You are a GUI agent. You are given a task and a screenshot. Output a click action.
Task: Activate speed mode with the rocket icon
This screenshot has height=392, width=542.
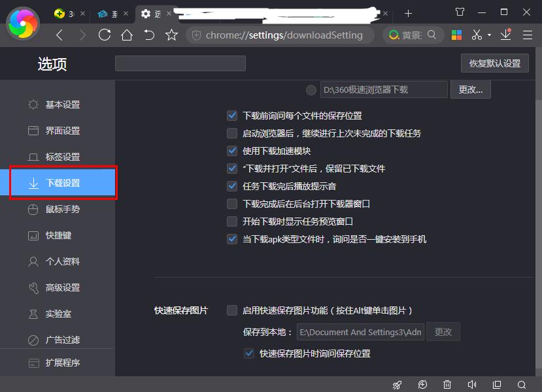click(x=397, y=385)
